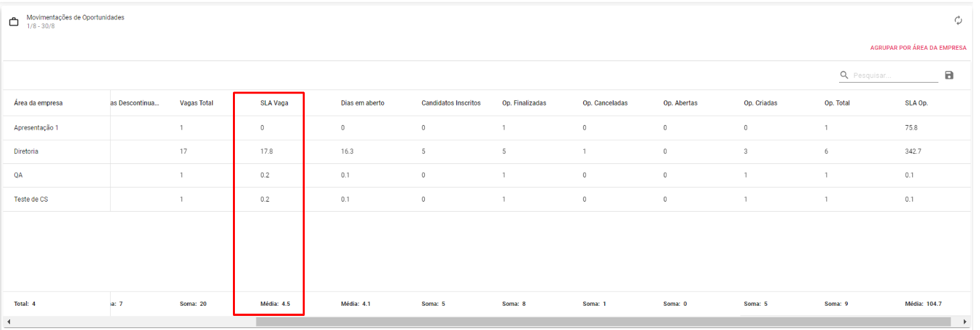Click the scrollbar right arrow
Screen dimensions: 980x330
(965, 322)
